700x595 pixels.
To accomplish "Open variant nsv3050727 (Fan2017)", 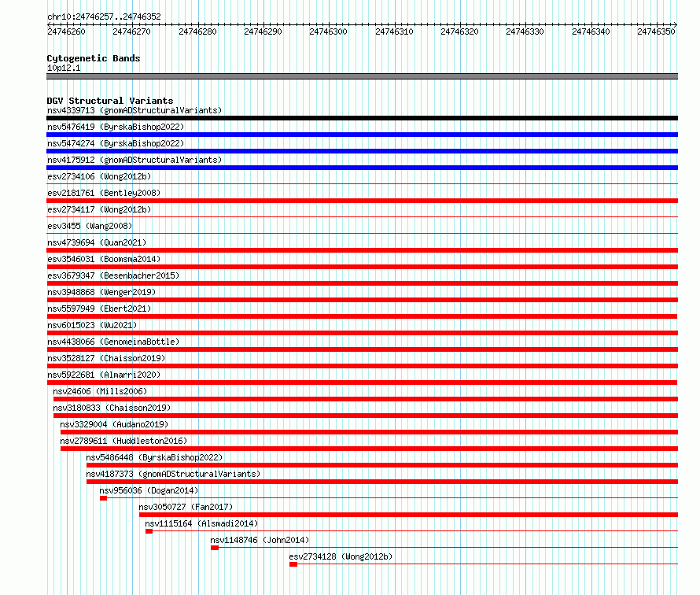I will [186, 507].
